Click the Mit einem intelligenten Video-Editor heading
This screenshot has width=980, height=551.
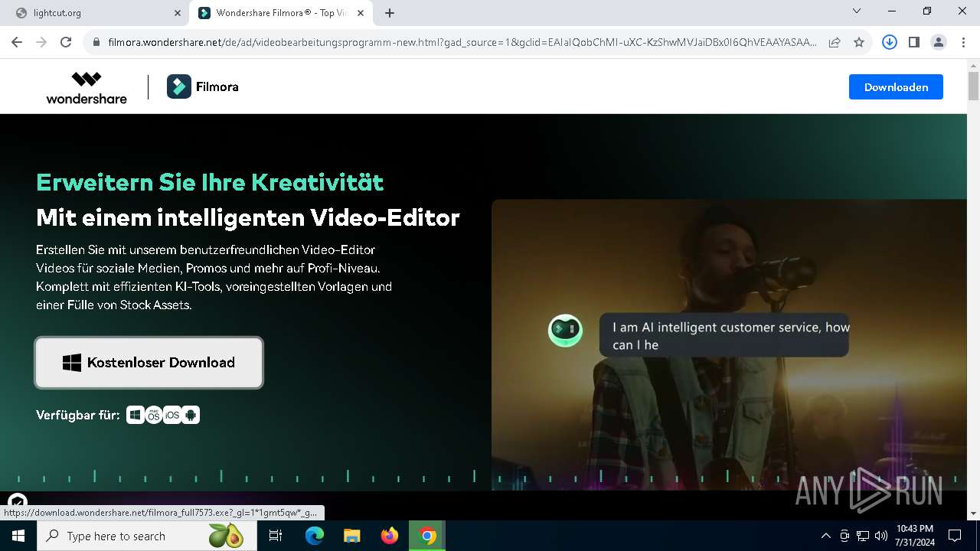(x=248, y=217)
